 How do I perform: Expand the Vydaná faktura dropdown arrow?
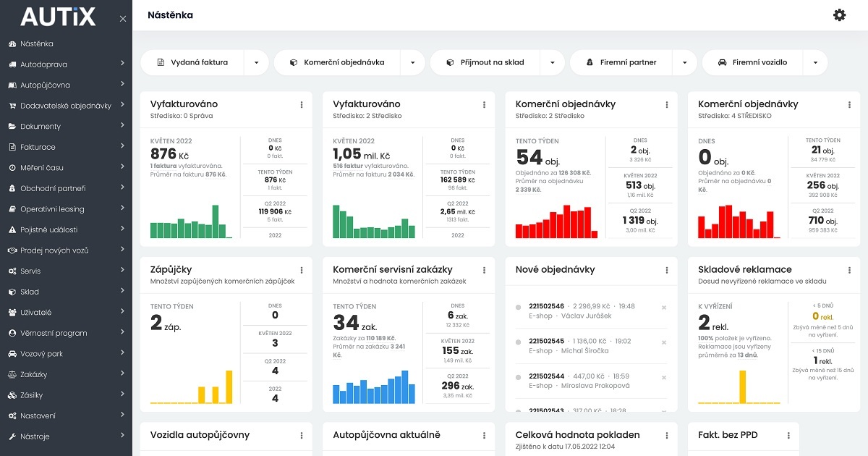pyautogui.click(x=256, y=63)
